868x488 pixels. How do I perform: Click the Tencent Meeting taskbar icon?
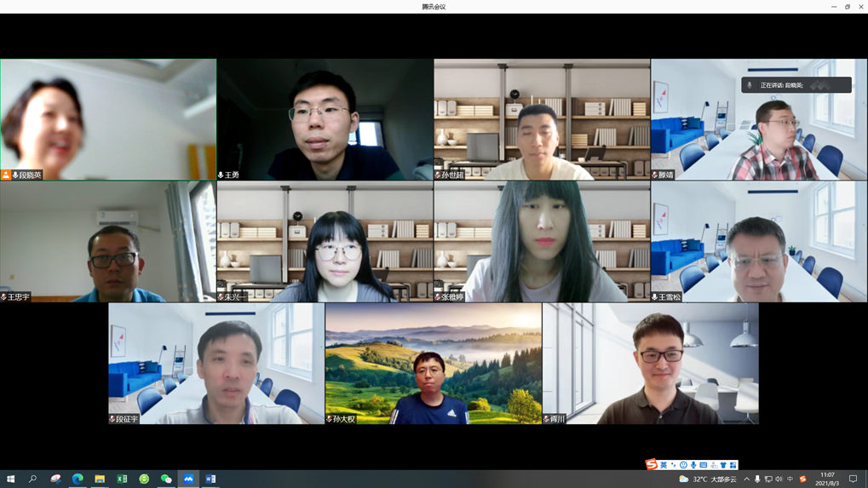click(x=188, y=479)
